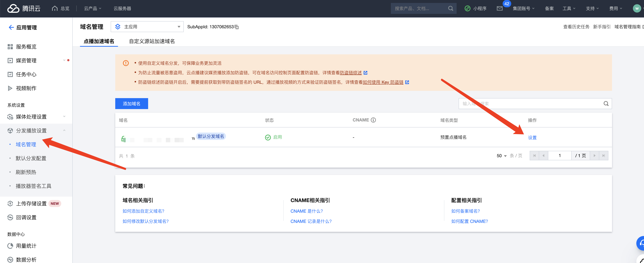Click the 设置 link in operations column

532,138
